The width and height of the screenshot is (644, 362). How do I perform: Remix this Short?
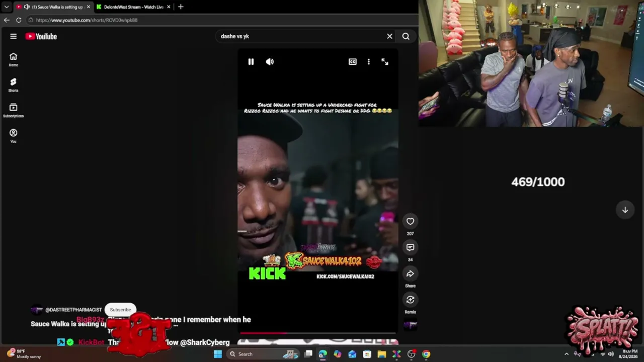411,300
